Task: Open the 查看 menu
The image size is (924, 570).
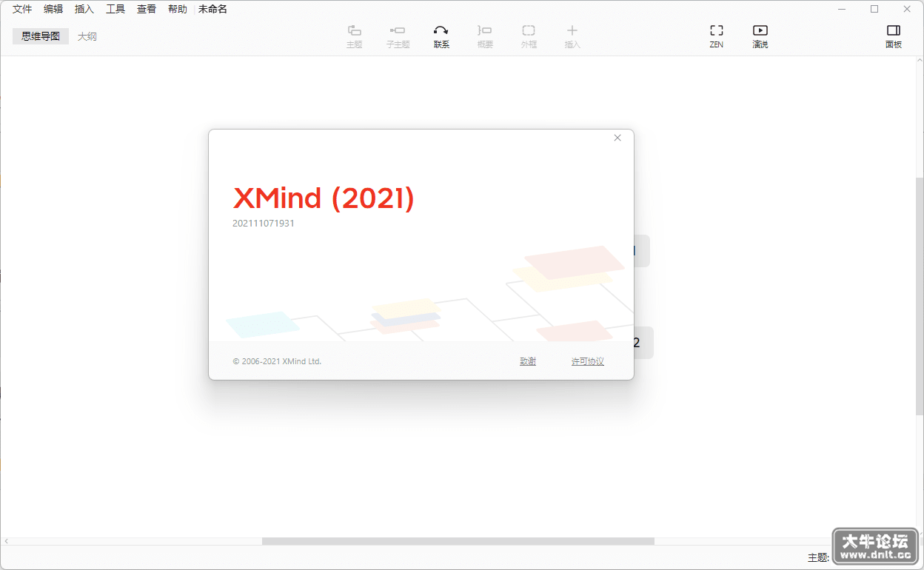Action: (x=147, y=10)
